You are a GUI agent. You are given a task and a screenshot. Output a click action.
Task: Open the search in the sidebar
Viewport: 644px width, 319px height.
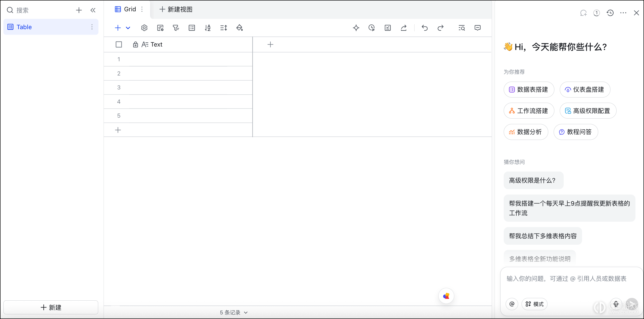click(x=18, y=10)
